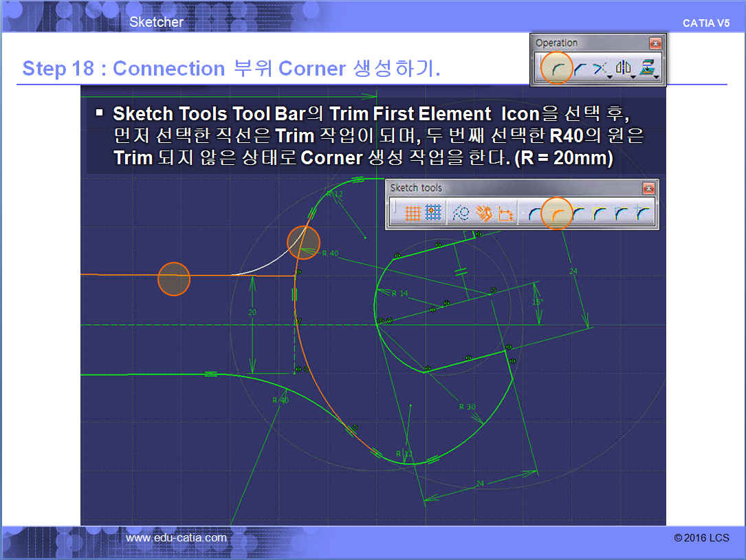Choose the highlighted Trim First Element option
This screenshot has width=746, height=560.
(558, 214)
